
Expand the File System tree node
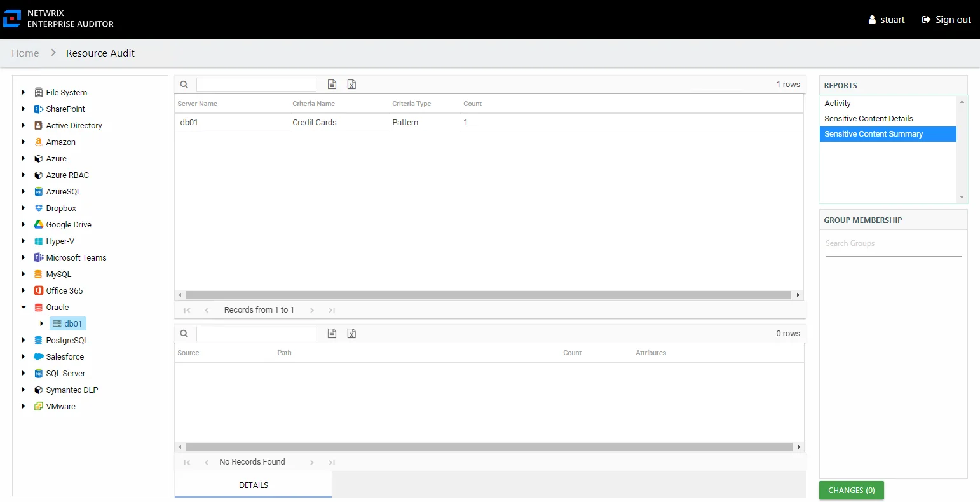(24, 92)
